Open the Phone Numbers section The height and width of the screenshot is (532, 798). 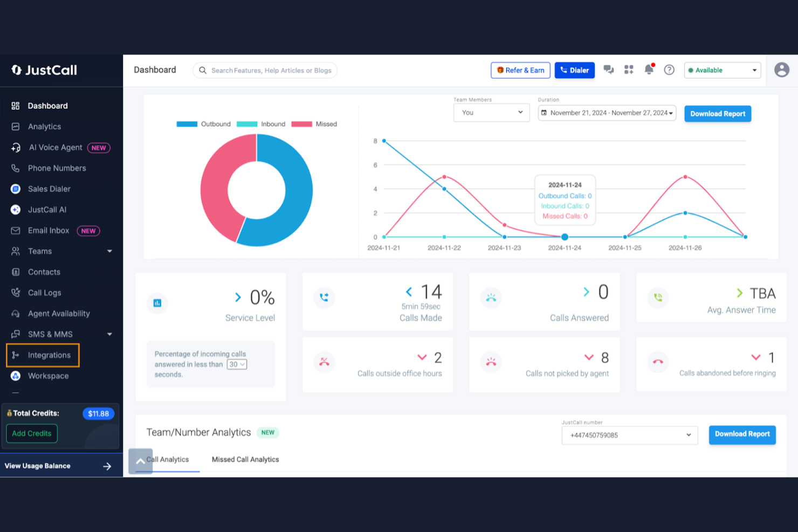[57, 168]
